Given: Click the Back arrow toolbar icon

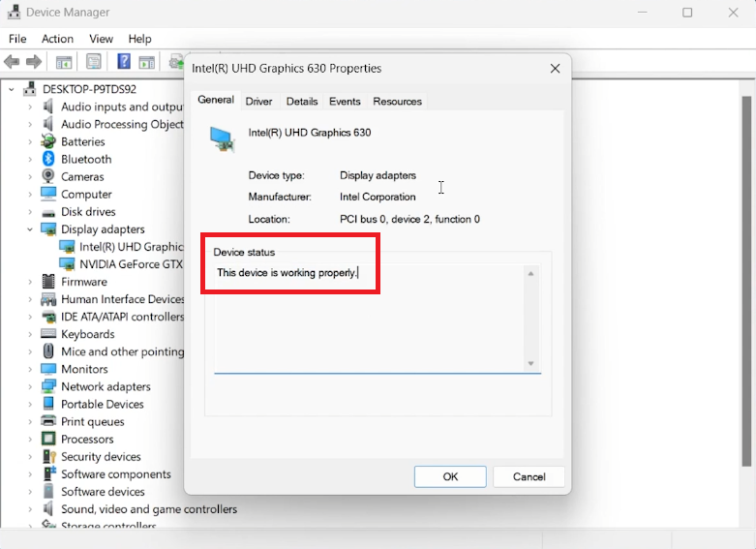Looking at the screenshot, I should (12, 62).
